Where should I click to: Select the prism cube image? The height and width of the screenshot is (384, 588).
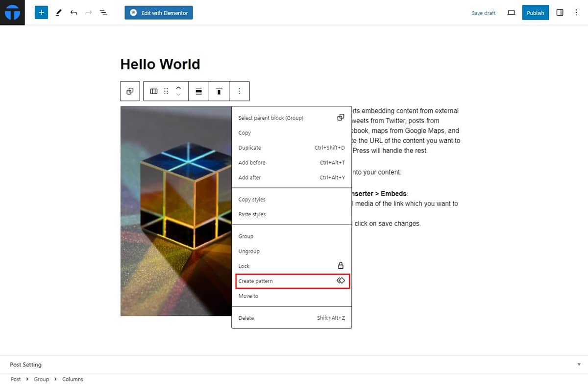(176, 211)
